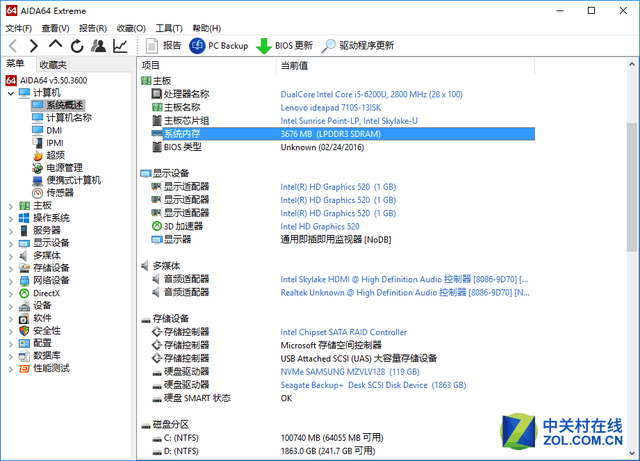
Task: Click the vertical scrollbar down arrow
Action: click(632, 453)
